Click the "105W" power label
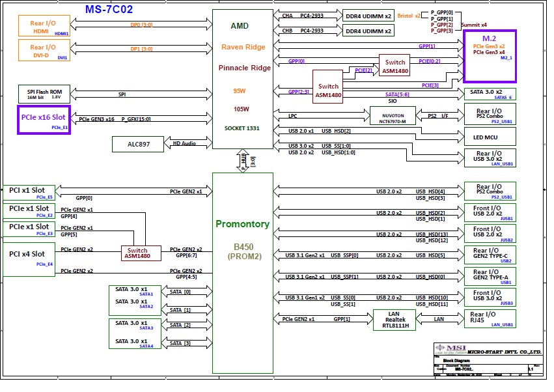 coord(242,109)
